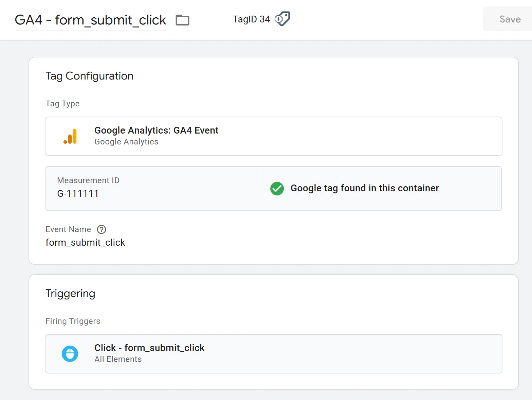Click the blue mouse click trigger icon
532x400 pixels.
(70, 354)
